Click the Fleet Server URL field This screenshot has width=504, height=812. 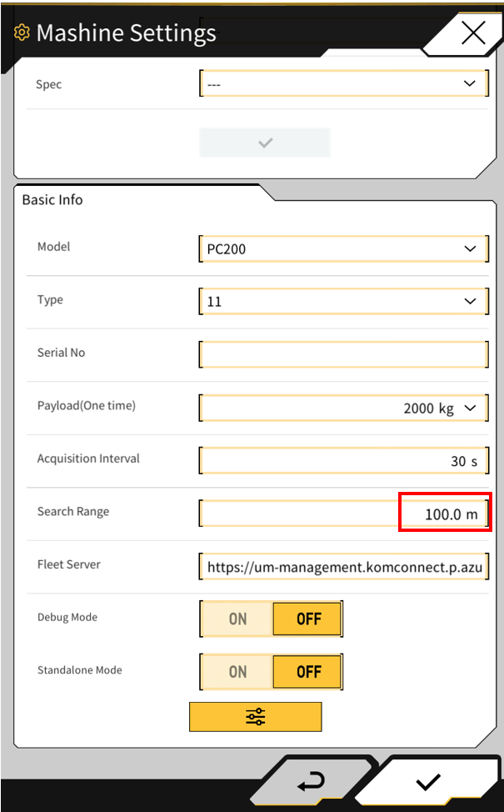click(x=343, y=567)
